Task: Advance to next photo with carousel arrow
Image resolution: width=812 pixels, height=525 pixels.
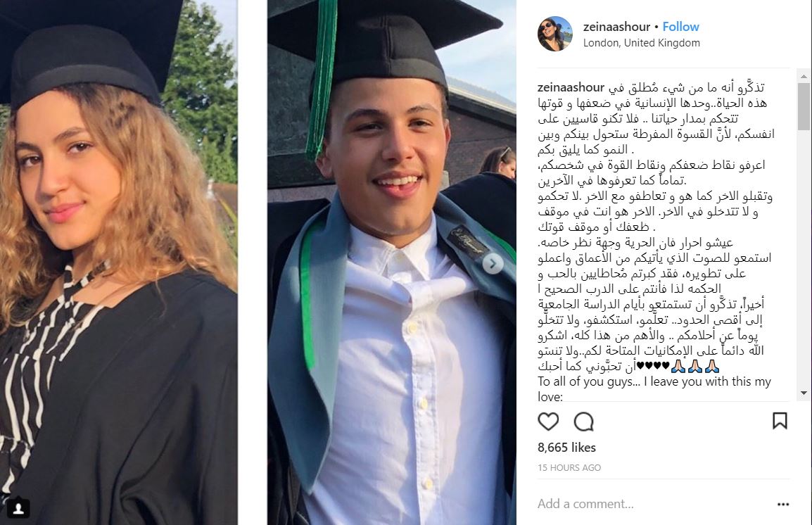Action: point(493,264)
